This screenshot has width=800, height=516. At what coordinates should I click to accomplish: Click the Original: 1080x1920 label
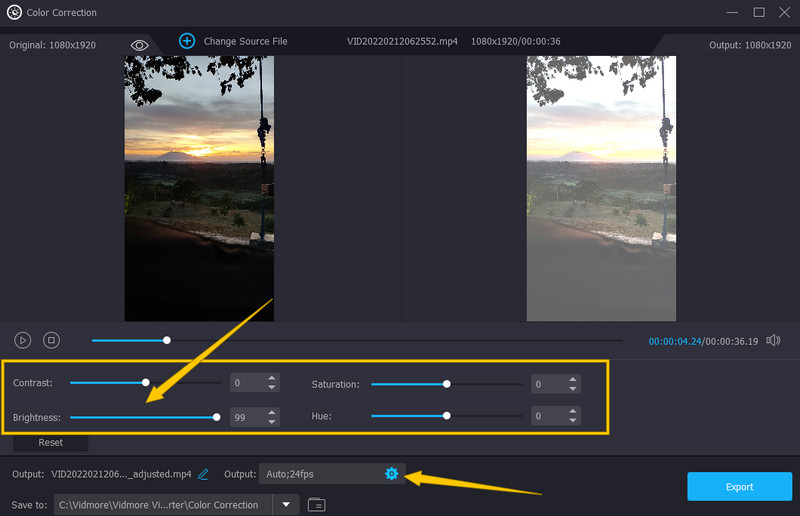pos(53,45)
